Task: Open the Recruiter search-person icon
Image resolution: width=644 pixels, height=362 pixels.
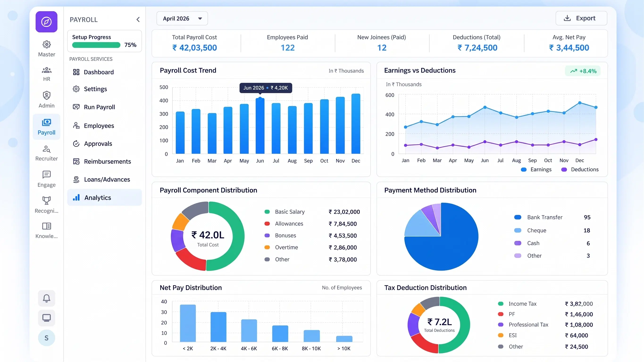Action: 46,149
